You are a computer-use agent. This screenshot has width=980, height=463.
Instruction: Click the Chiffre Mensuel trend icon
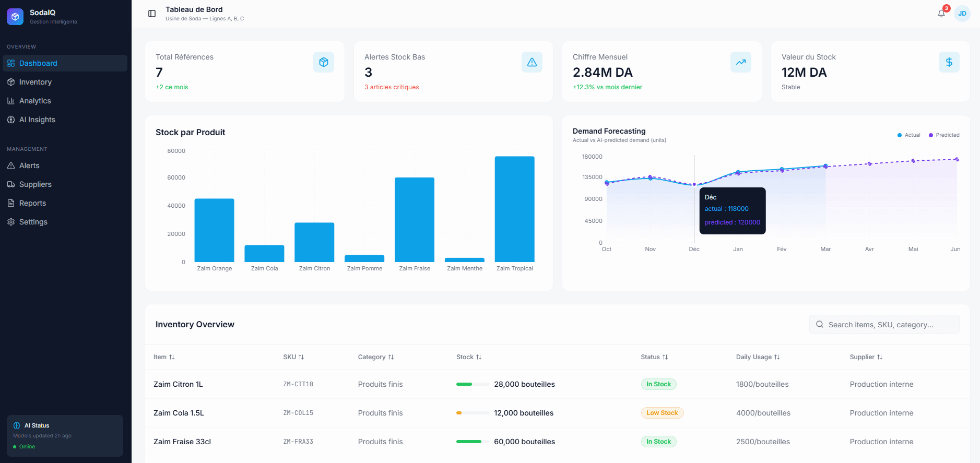pos(740,62)
